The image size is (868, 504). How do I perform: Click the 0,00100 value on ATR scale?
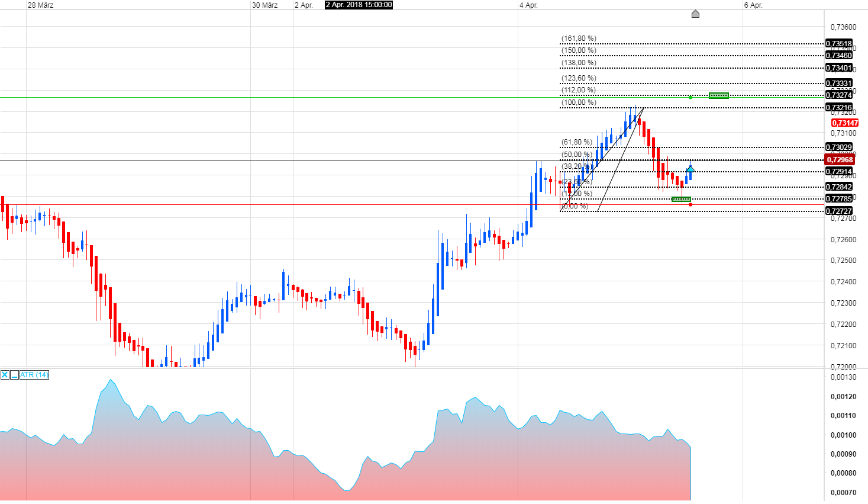coord(843,435)
